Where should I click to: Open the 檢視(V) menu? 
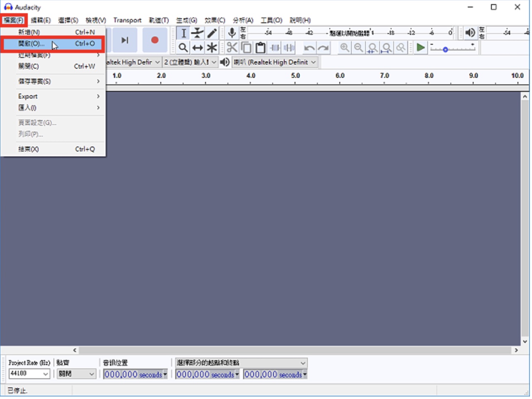point(96,20)
